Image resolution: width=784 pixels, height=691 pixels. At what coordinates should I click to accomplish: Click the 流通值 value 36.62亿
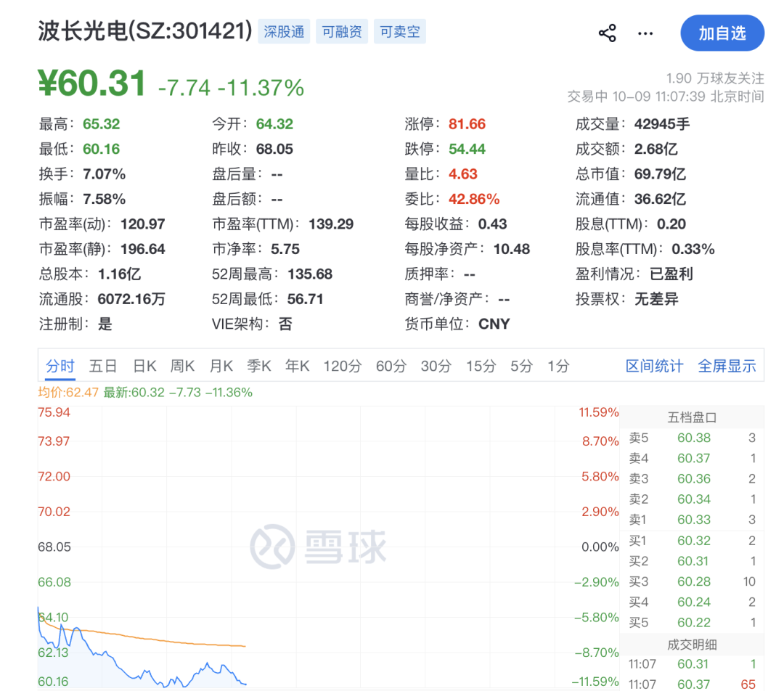[660, 199]
